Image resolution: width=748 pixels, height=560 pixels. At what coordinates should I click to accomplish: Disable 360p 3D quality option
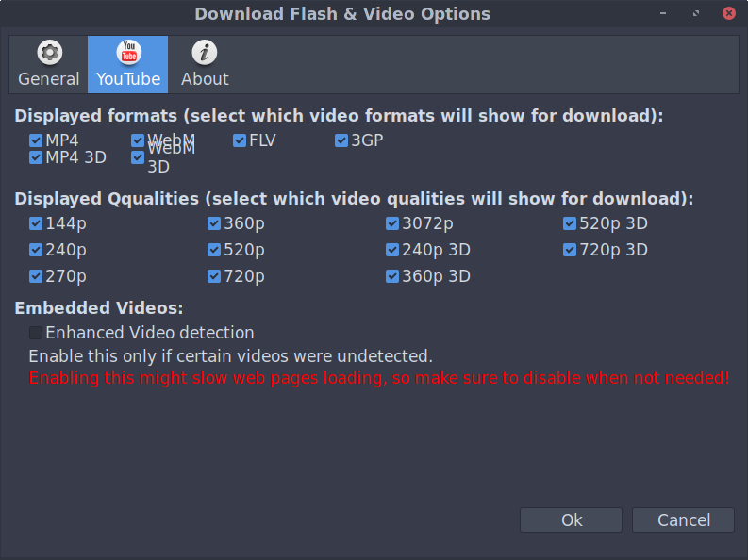pos(392,276)
